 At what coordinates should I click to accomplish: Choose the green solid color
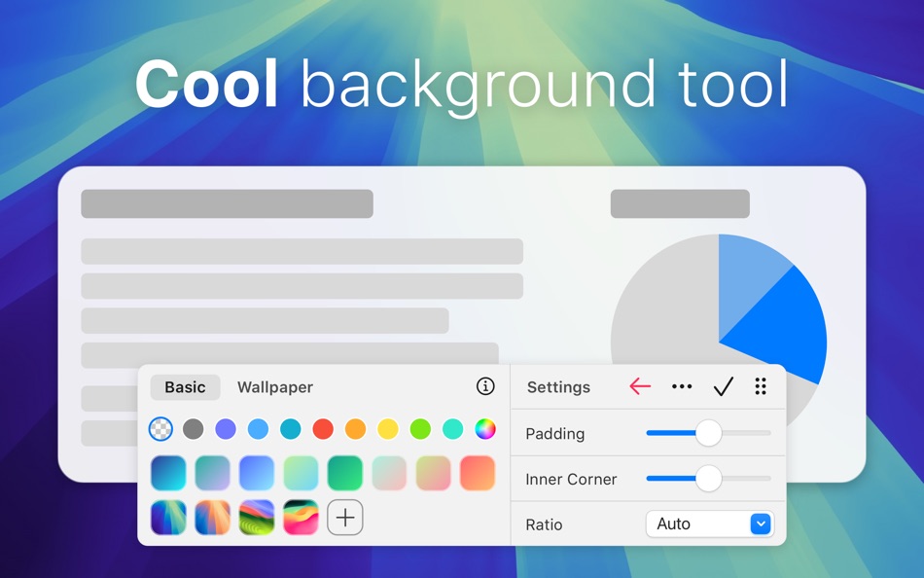click(420, 429)
